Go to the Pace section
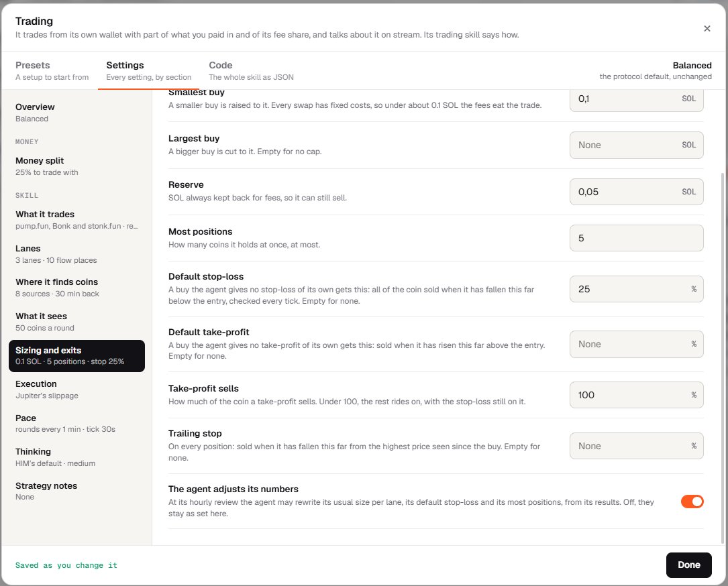 (x=76, y=424)
